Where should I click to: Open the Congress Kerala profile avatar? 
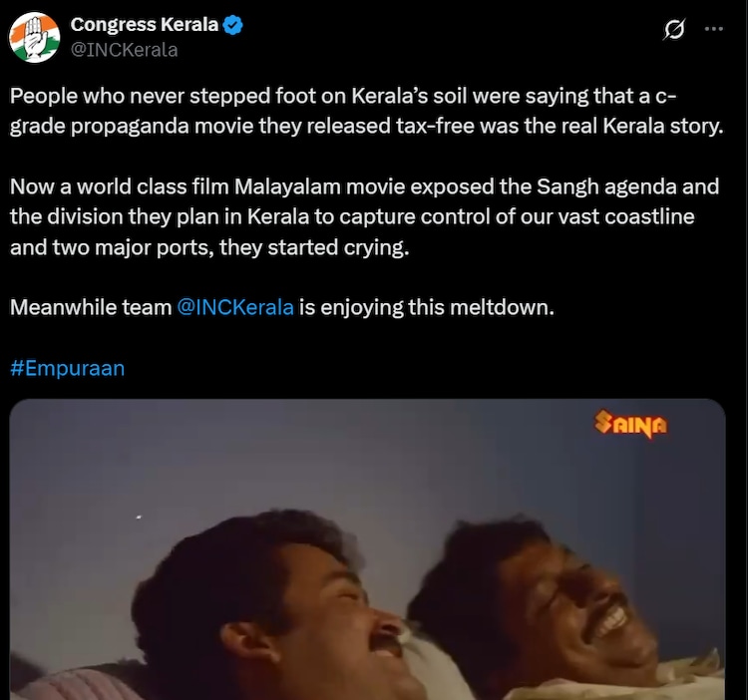[x=34, y=37]
